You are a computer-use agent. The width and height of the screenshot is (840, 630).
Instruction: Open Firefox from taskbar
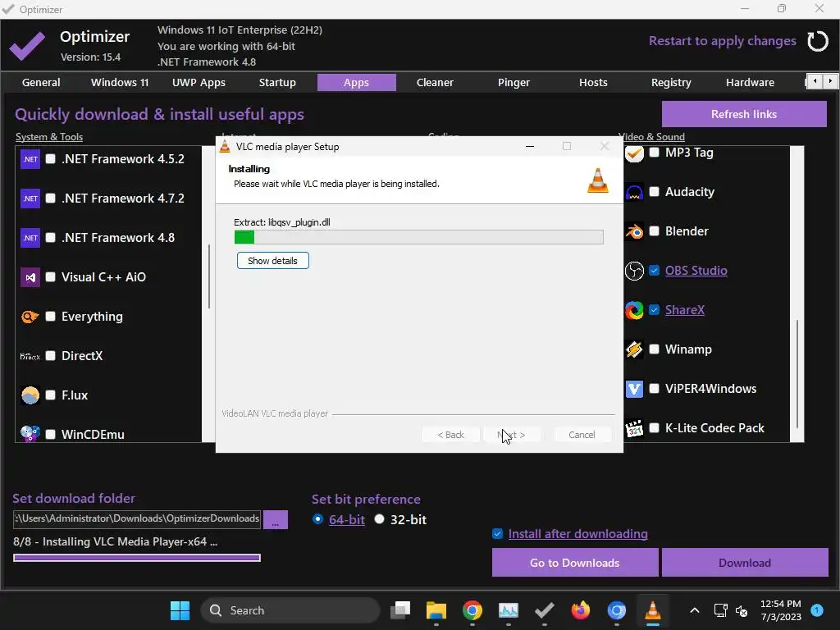[580, 610]
